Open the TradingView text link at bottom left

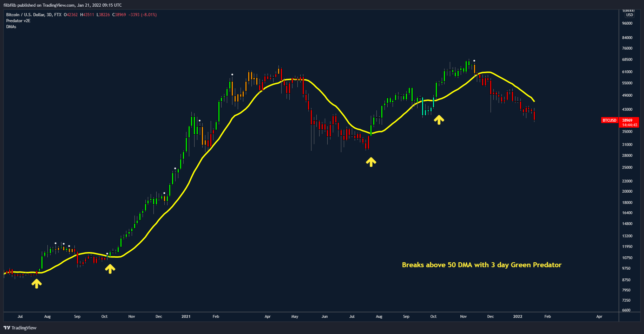tap(24, 328)
